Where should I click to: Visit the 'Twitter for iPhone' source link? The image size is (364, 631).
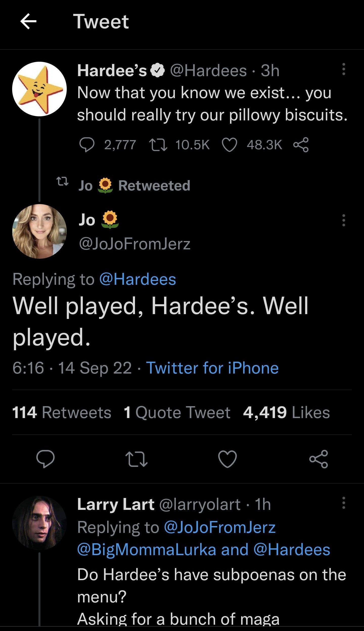[213, 368]
